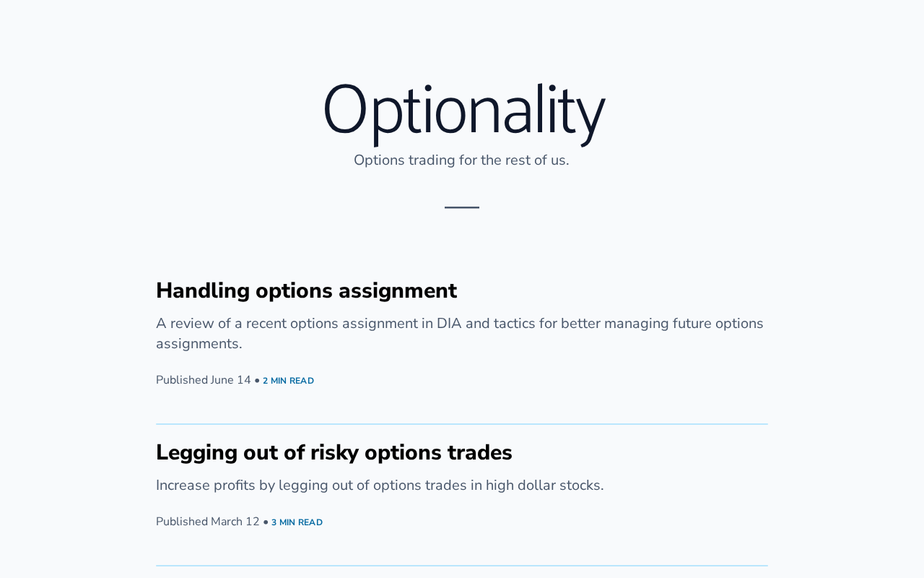The height and width of the screenshot is (578, 924).
Task: Click the 'Published March 12' date
Action: (208, 522)
